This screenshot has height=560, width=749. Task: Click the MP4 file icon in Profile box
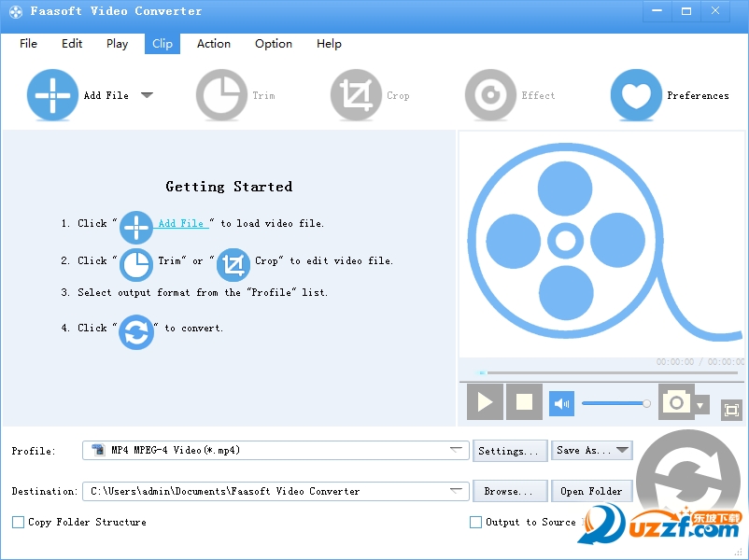[x=98, y=450]
